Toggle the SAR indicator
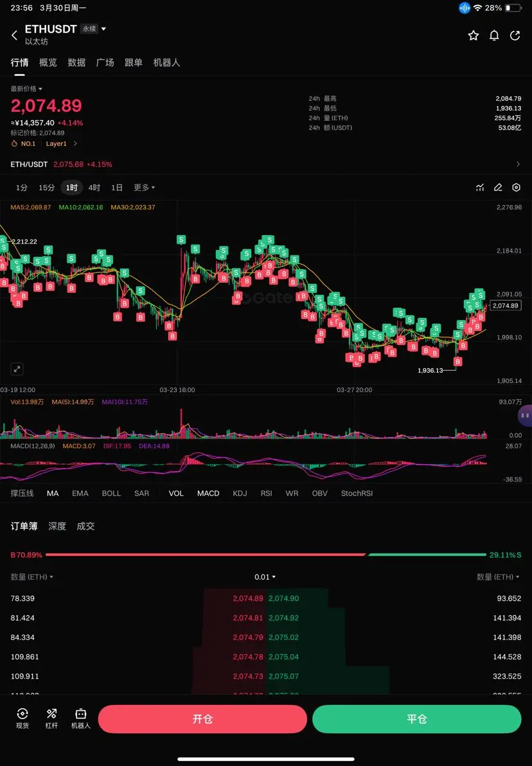The height and width of the screenshot is (766, 532). click(x=141, y=494)
